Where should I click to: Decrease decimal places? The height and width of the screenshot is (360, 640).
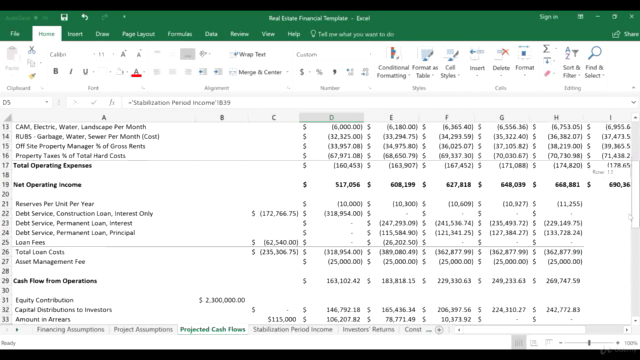[365, 72]
